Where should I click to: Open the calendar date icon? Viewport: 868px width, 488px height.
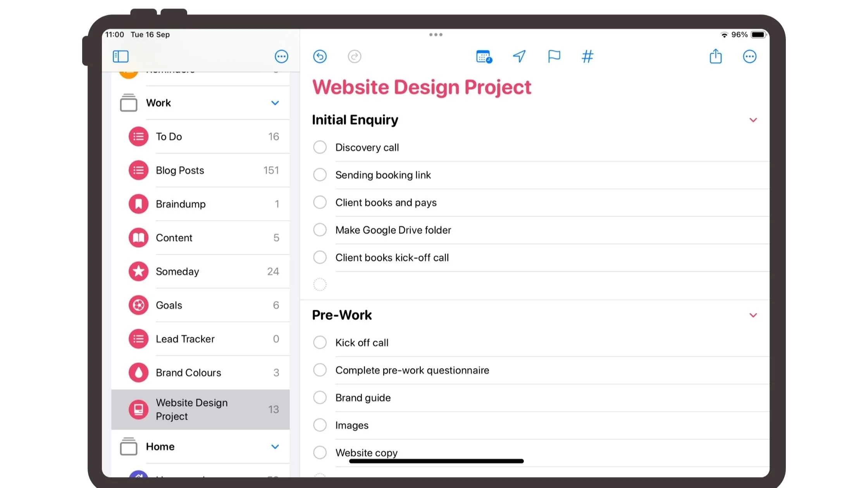[484, 57]
